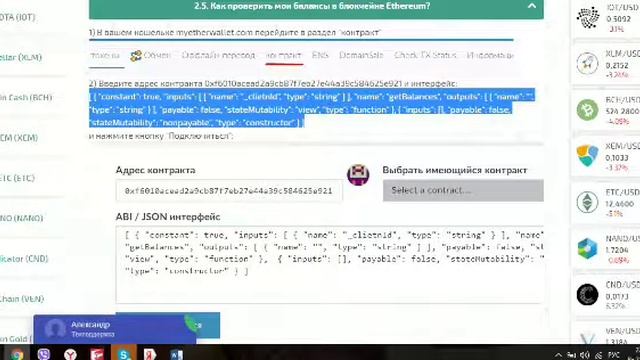
Task: Click the XLM/USD rocket icon
Action: pyautogui.click(x=587, y=63)
